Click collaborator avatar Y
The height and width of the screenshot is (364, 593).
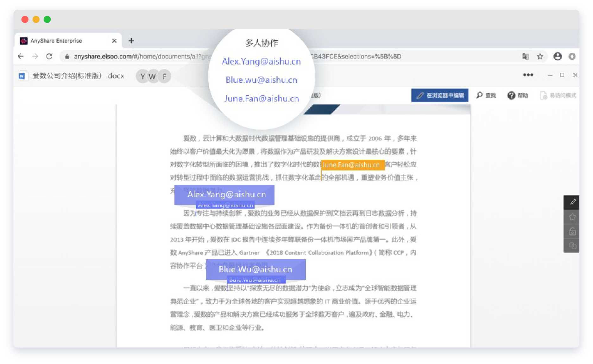[143, 76]
